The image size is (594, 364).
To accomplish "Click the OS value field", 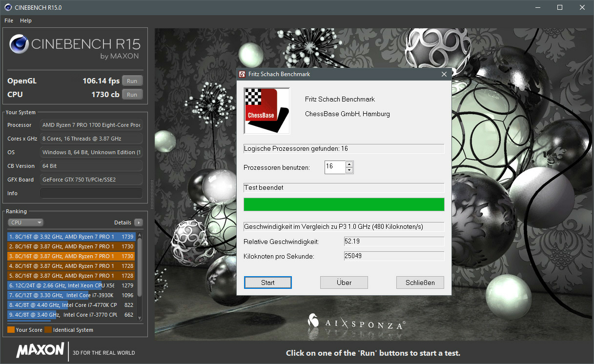I will tap(91, 152).
